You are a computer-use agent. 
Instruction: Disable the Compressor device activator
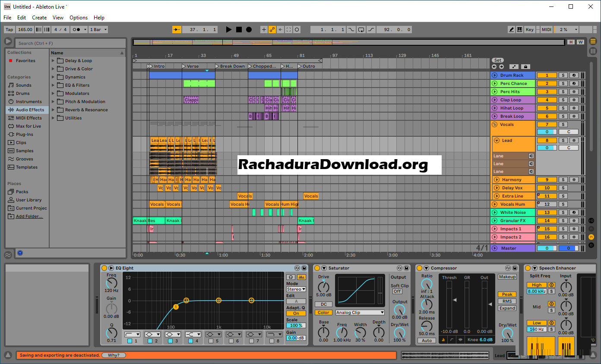coord(419,268)
